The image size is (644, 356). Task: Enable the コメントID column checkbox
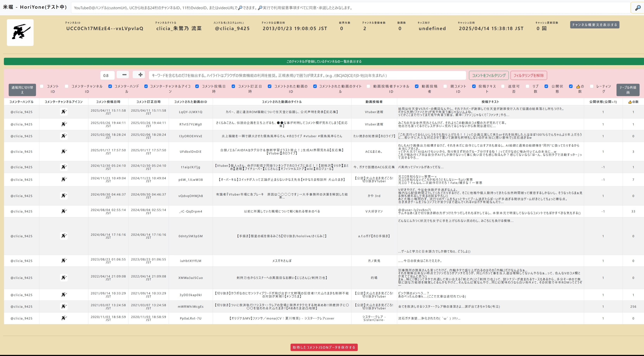coord(42,86)
